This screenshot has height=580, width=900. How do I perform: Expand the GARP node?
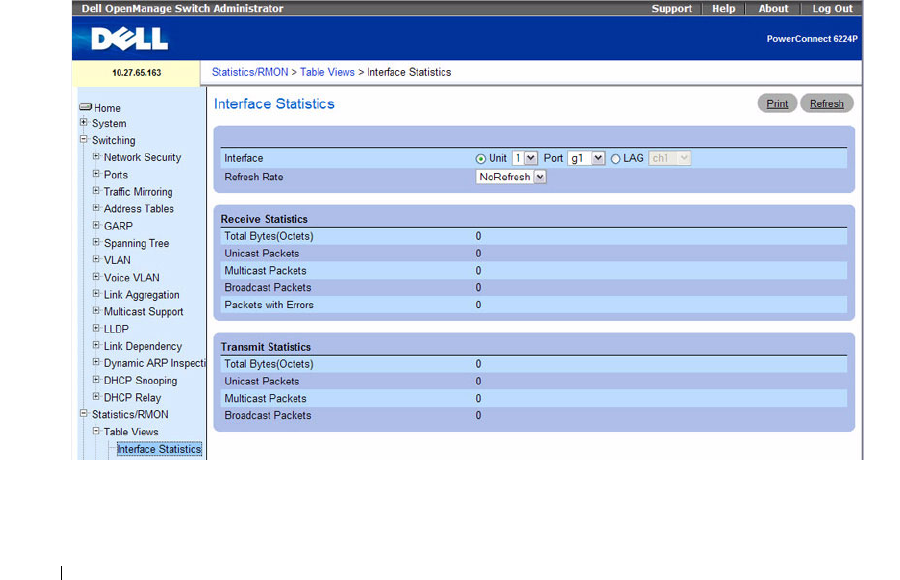click(96, 225)
